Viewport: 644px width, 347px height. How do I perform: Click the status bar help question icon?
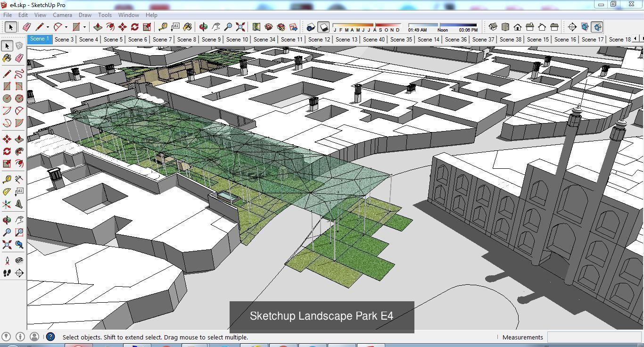pyautogui.click(x=50, y=337)
